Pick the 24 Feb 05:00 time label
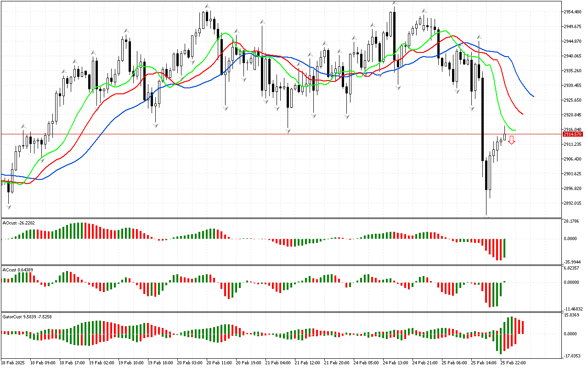The image size is (588, 368). pyautogui.click(x=366, y=363)
